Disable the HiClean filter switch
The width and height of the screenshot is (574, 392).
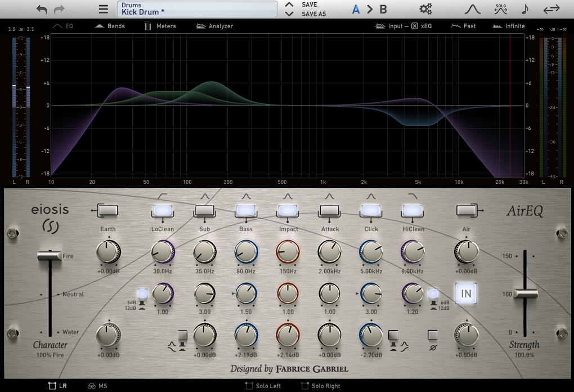click(412, 210)
